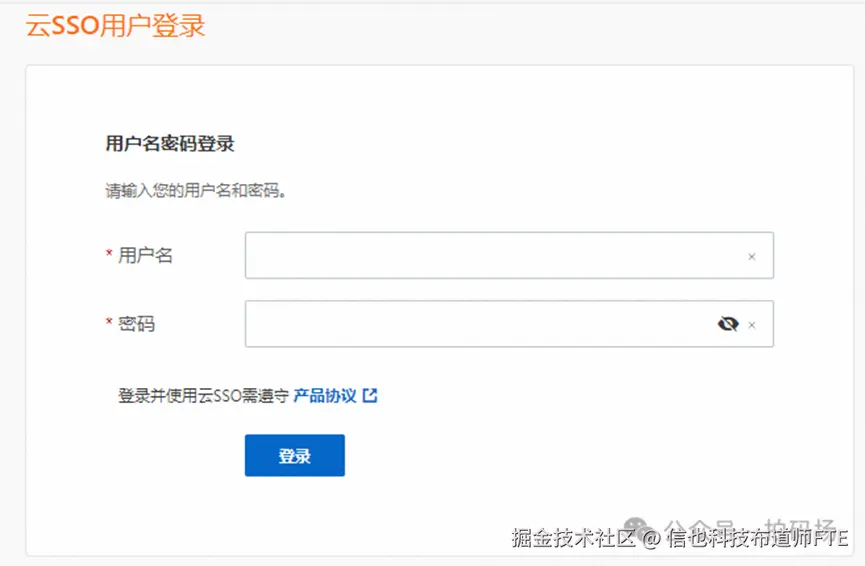Open the 产品协议 link
The width and height of the screenshot is (865, 566).
(325, 395)
